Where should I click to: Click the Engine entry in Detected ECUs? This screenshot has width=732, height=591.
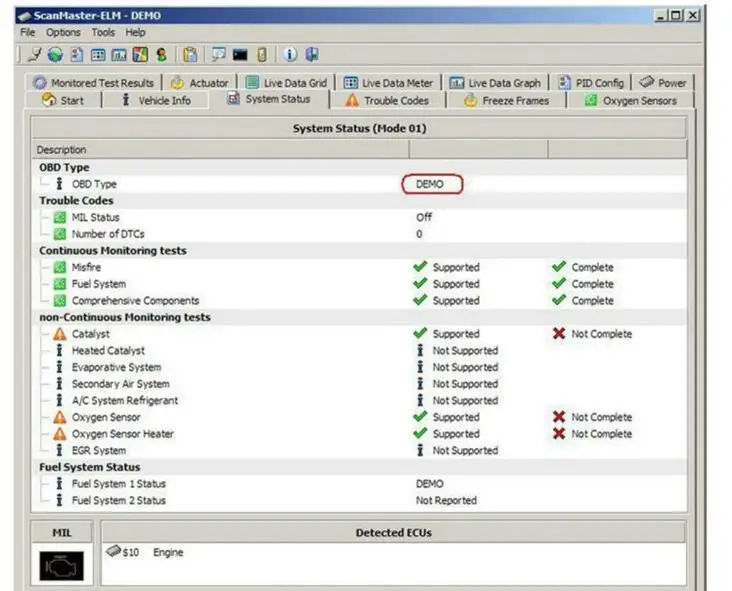168,552
